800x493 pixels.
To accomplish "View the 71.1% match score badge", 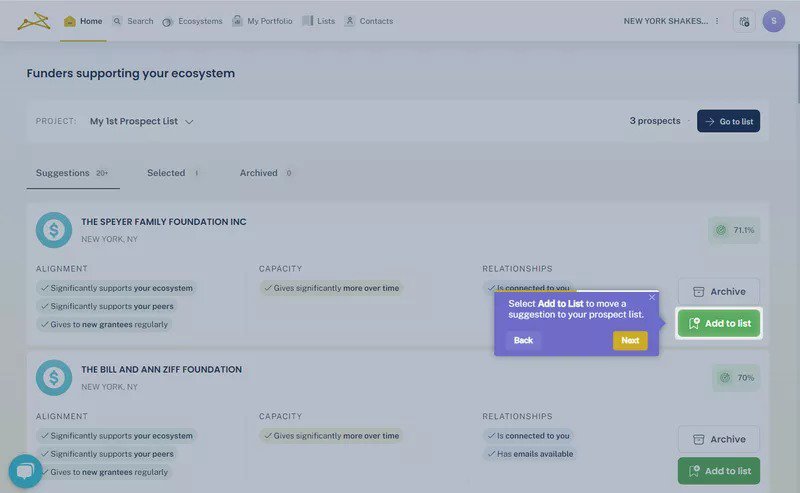I will (734, 230).
